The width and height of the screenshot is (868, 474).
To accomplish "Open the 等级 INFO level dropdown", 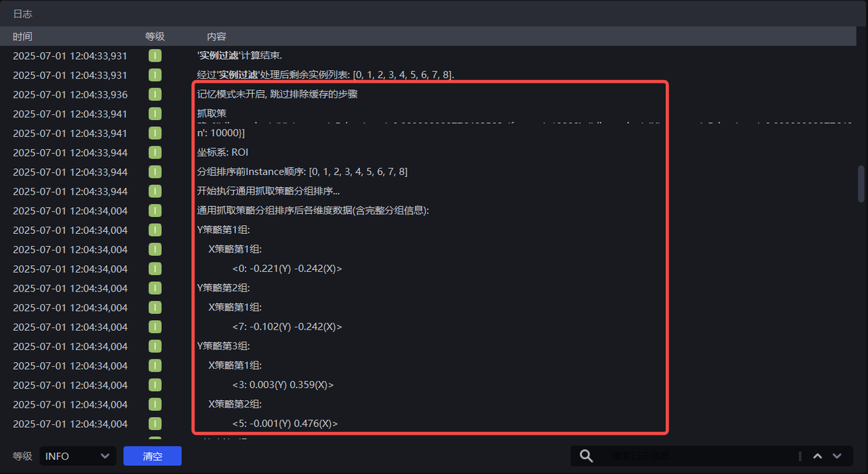I will point(78,456).
